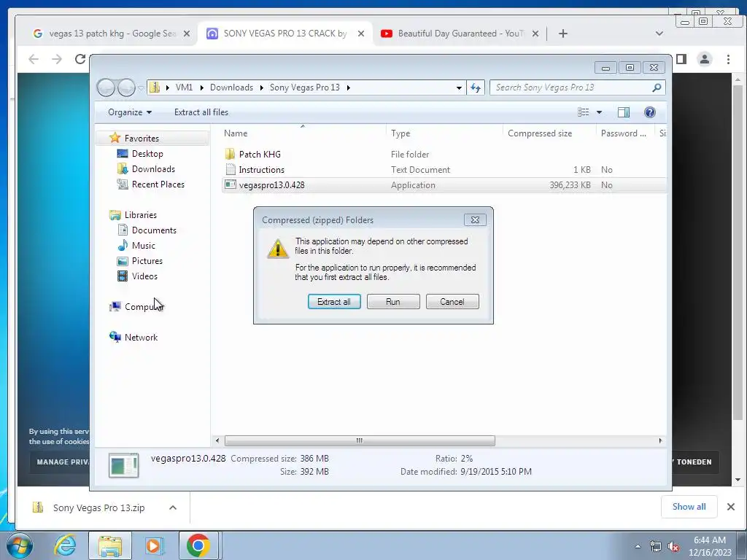Switch to SONY VEGAS PRO 13 CRACK tab

coord(285,34)
